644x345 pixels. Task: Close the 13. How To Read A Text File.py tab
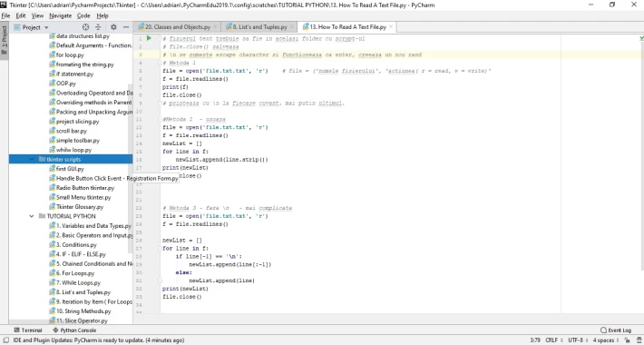tap(391, 27)
